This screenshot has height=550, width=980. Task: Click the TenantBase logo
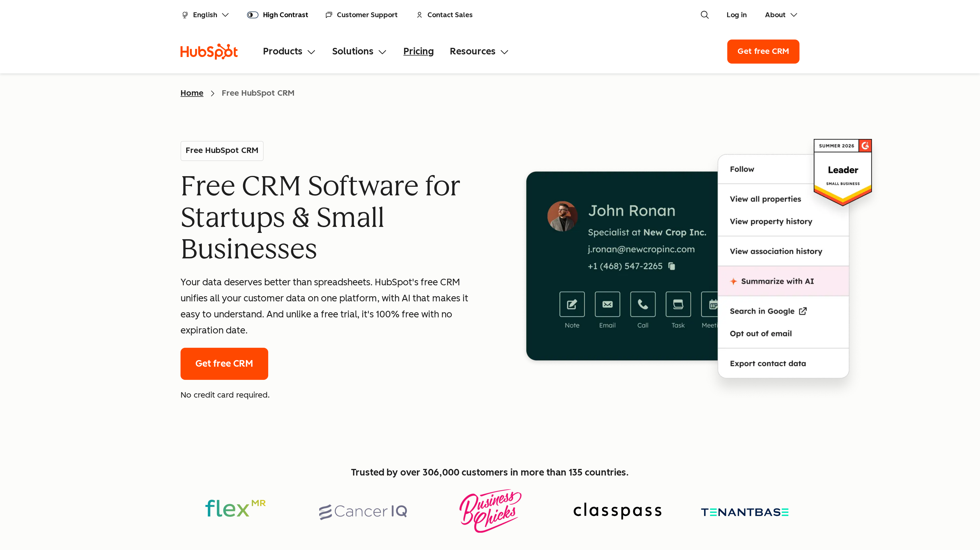coord(744,512)
